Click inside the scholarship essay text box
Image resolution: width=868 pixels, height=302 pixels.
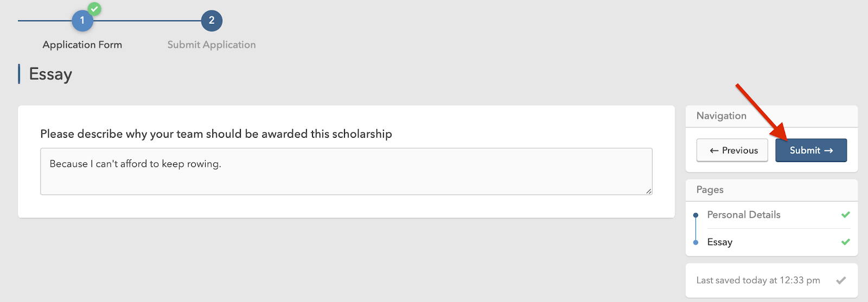coord(346,171)
